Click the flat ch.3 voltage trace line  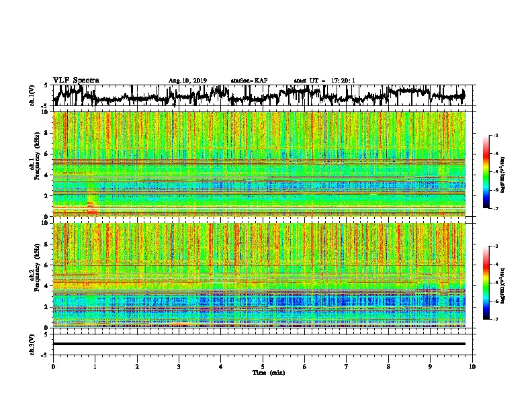click(x=259, y=344)
